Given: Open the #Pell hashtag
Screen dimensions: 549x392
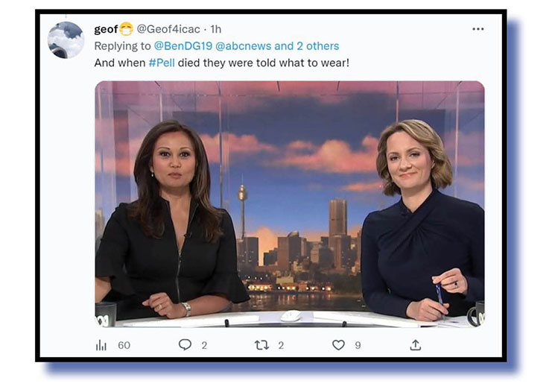Looking at the screenshot, I should (162, 63).
